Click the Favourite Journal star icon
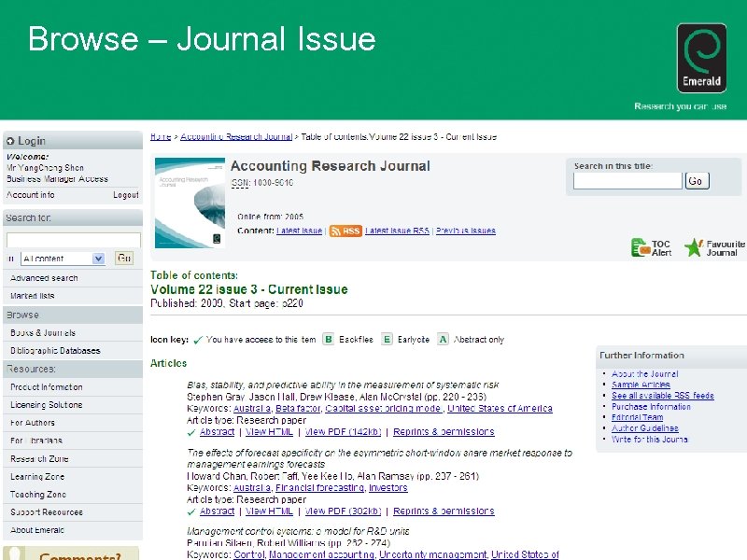The image size is (747, 560). 694,246
